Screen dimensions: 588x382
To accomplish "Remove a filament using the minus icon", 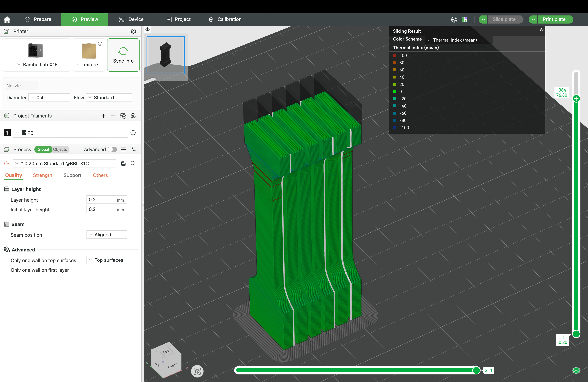I will tap(113, 116).
